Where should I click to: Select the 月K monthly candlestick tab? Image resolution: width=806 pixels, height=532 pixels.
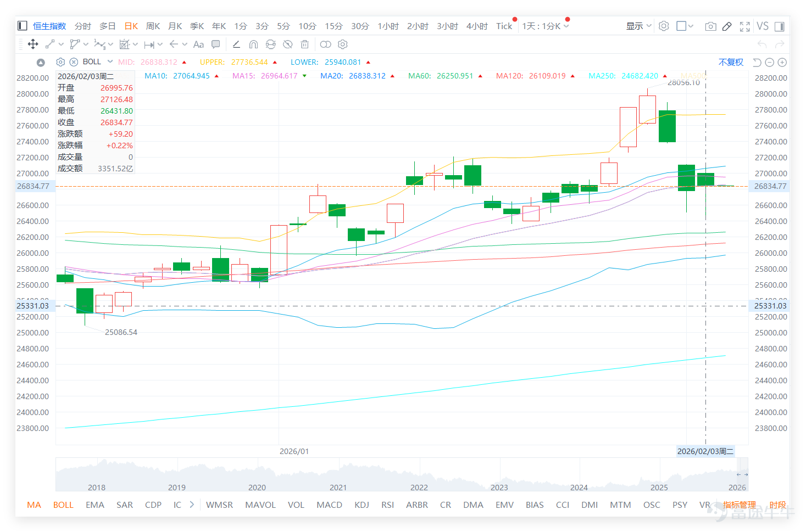coord(175,26)
